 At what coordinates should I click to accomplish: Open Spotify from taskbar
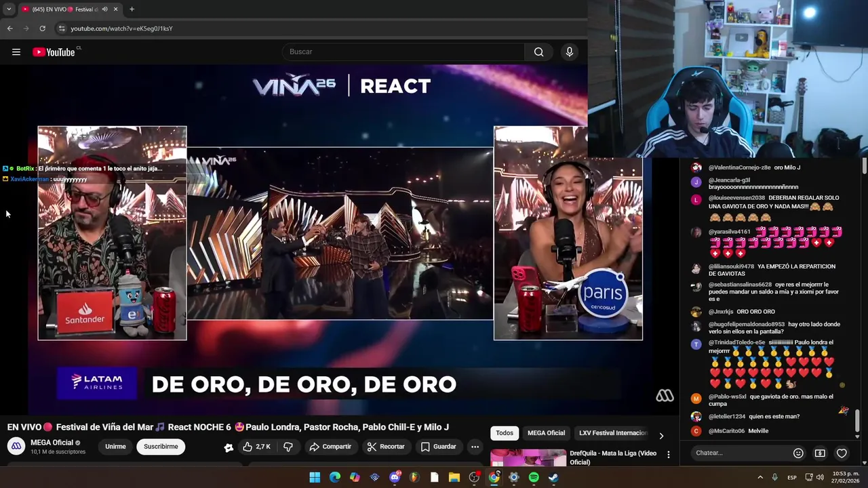pos(534,477)
